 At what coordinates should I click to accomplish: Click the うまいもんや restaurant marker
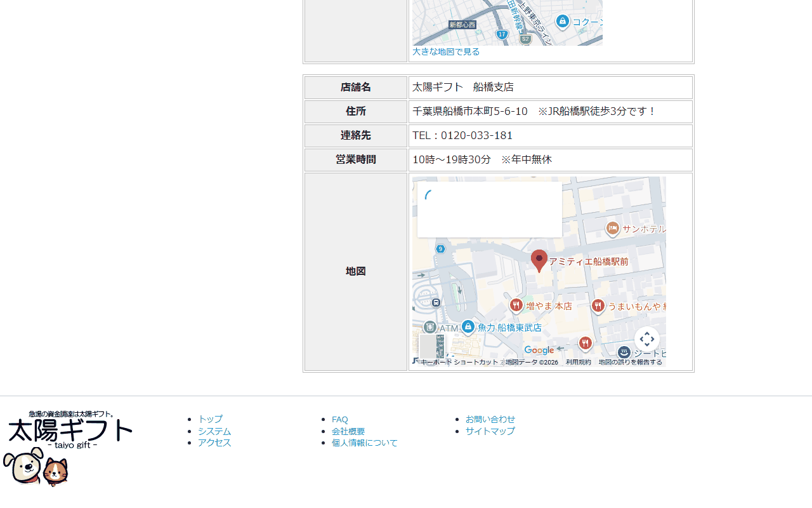[x=598, y=307]
